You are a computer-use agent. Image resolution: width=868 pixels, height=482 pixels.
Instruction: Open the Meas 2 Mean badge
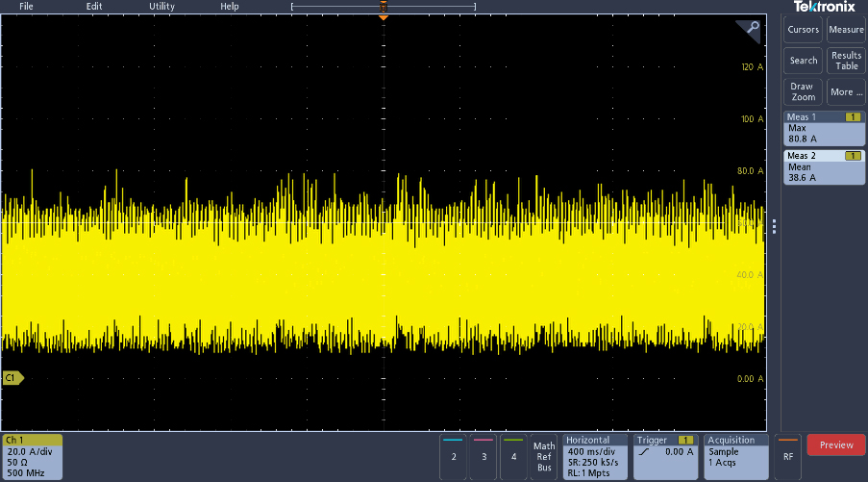tap(825, 166)
